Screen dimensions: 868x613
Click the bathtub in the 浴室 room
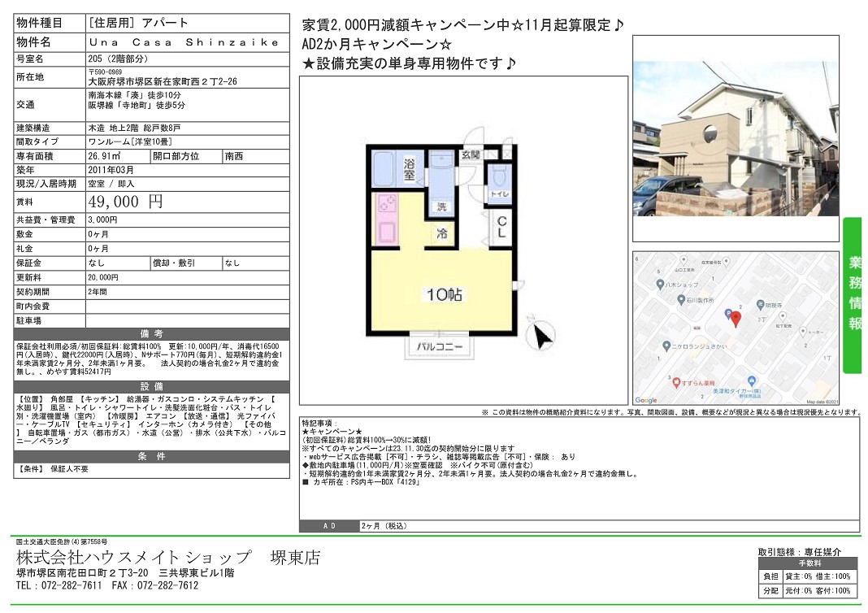[x=384, y=168]
